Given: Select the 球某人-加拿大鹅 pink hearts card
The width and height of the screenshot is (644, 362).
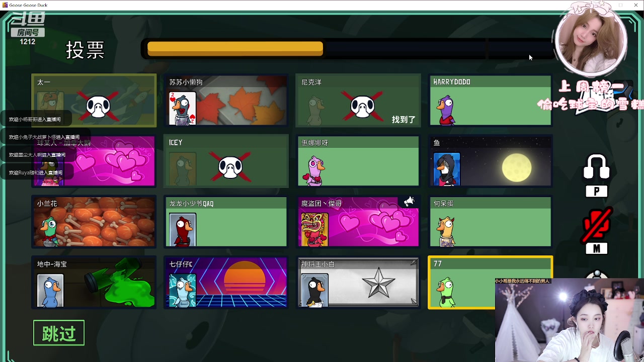Looking at the screenshot, I should tap(94, 161).
